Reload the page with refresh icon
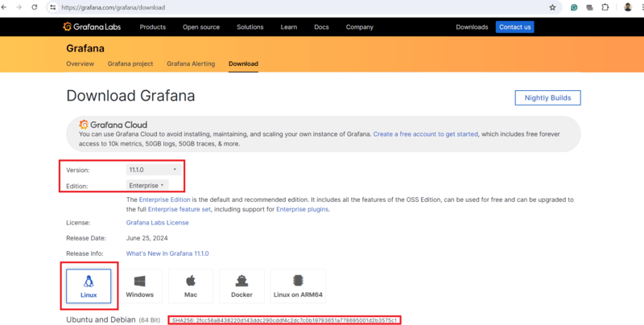The height and width of the screenshot is (325, 644). (x=35, y=7)
